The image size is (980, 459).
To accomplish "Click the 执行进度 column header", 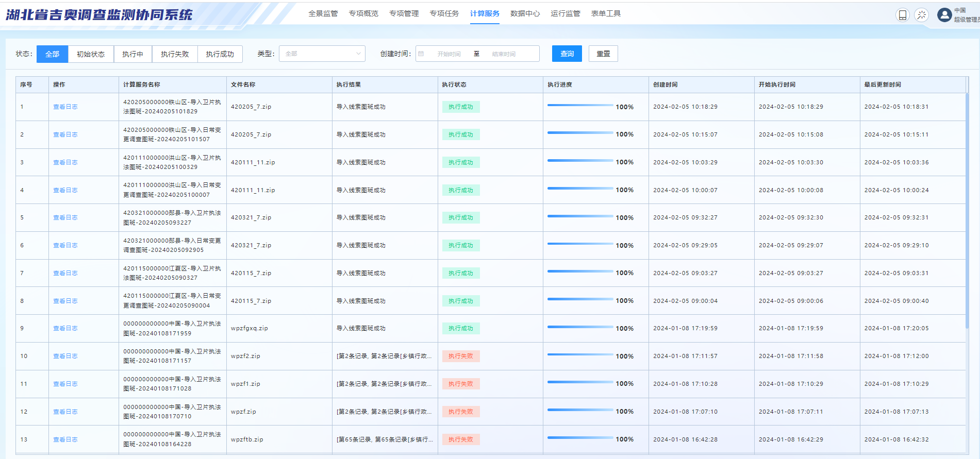I will 560,84.
